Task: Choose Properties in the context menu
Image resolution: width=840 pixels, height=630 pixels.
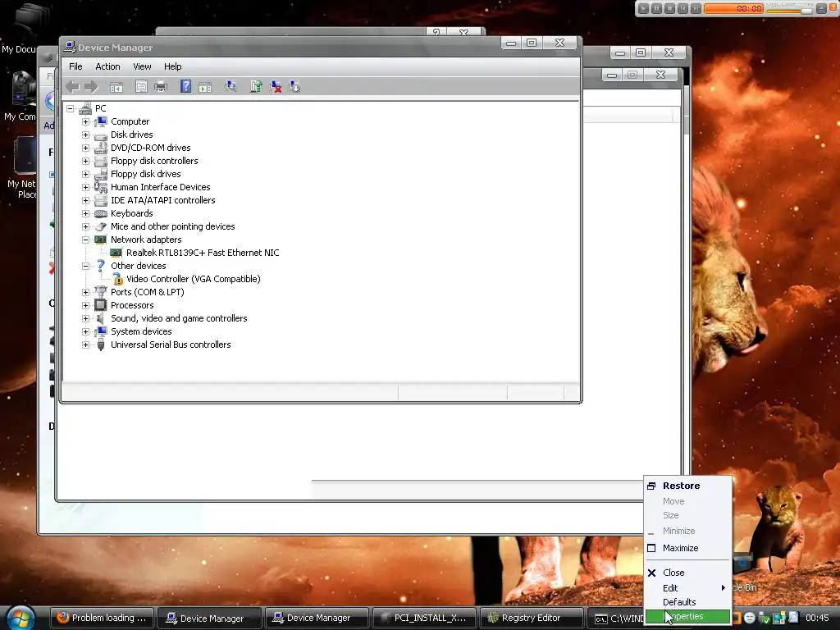Action: [x=688, y=617]
